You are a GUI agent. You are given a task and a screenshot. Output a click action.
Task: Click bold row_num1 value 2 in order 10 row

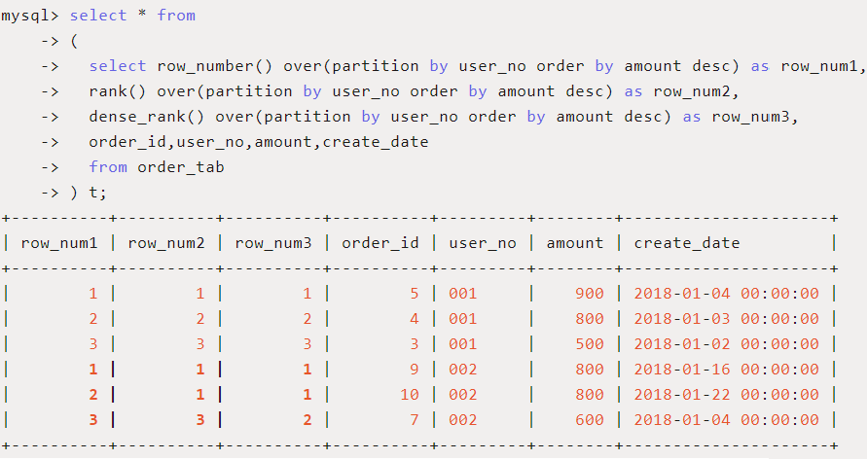coord(93,395)
